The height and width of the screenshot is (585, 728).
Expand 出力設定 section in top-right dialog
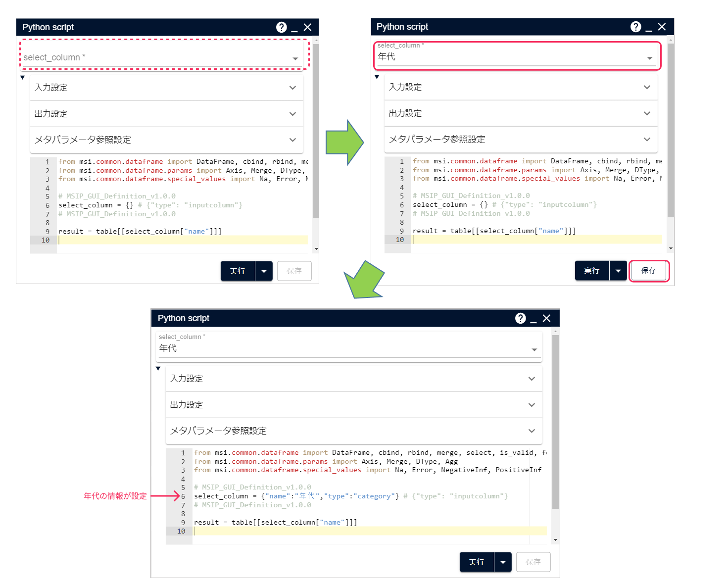click(521, 113)
